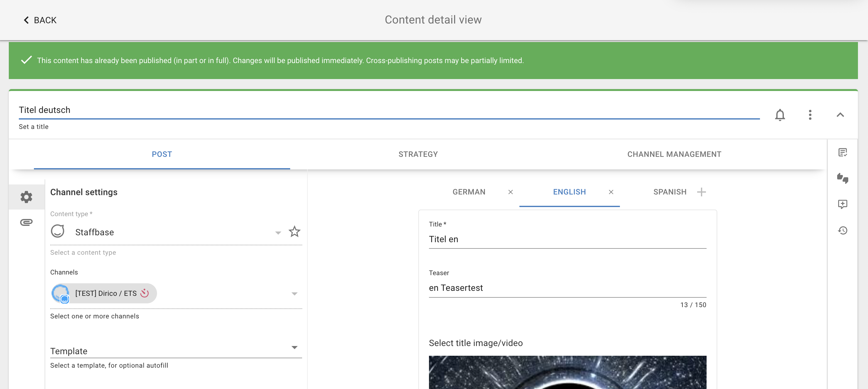Select the channel settings gear icon

26,197
